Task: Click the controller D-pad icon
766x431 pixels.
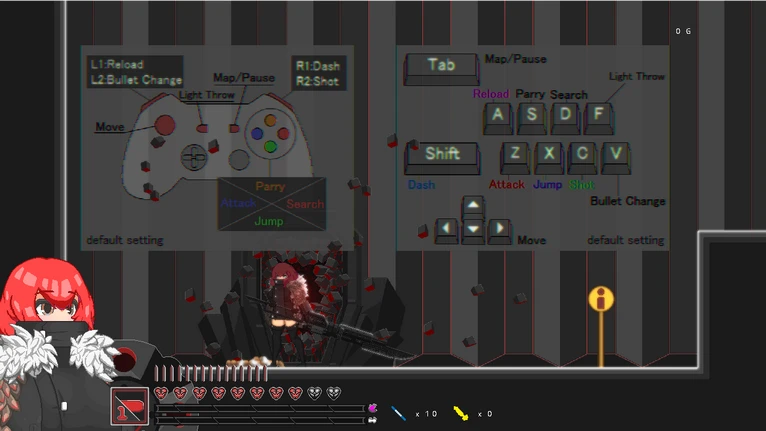Action: pyautogui.click(x=194, y=156)
